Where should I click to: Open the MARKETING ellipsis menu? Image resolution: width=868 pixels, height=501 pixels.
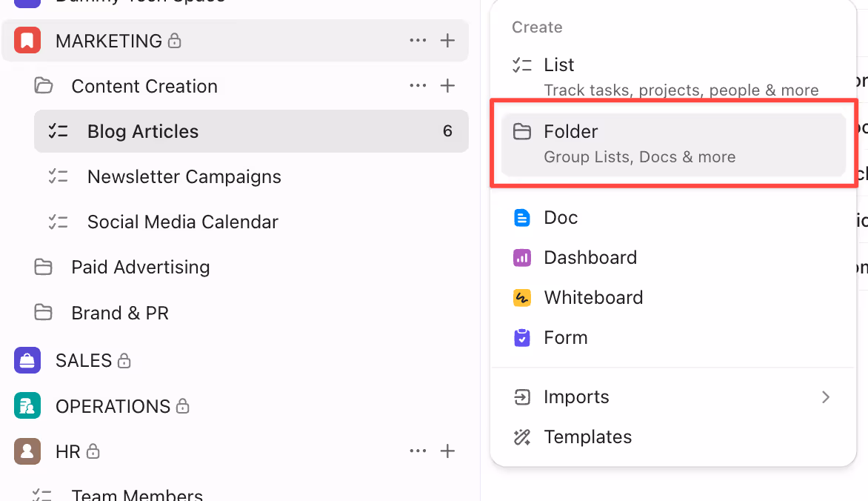coord(418,41)
